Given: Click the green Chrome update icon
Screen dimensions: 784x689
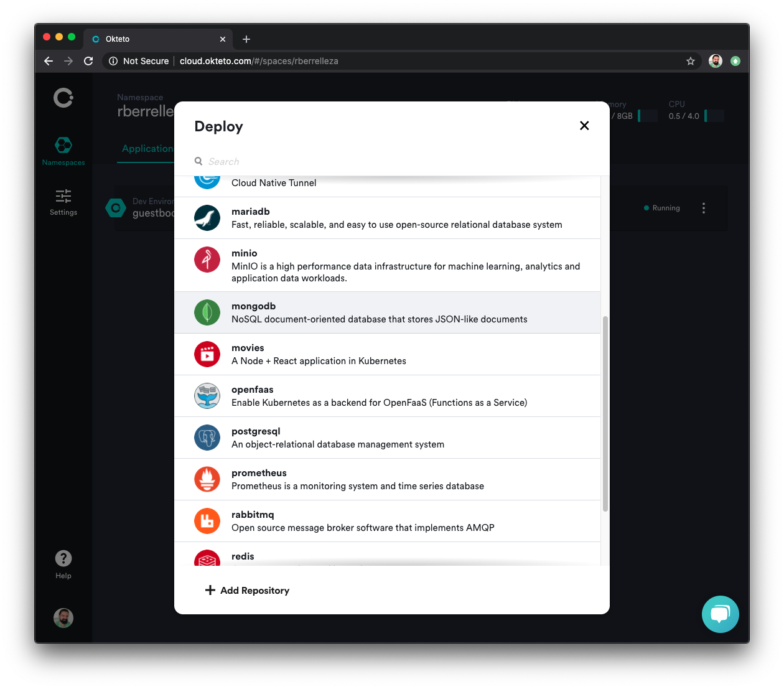Looking at the screenshot, I should 735,61.
